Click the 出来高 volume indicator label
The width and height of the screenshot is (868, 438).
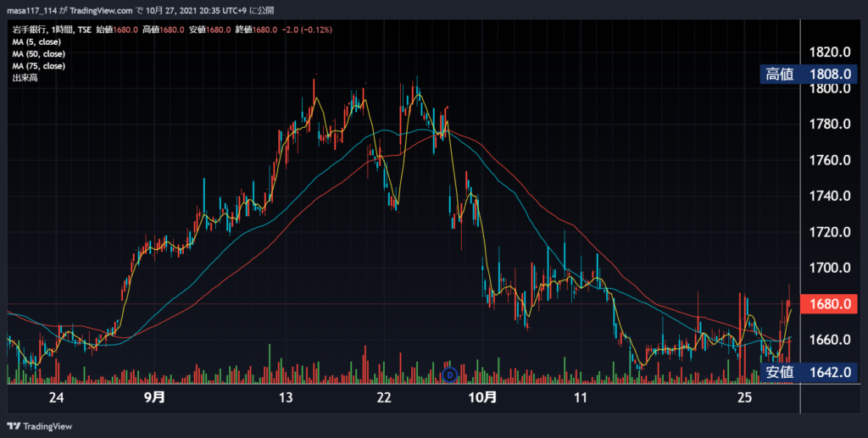pyautogui.click(x=25, y=78)
